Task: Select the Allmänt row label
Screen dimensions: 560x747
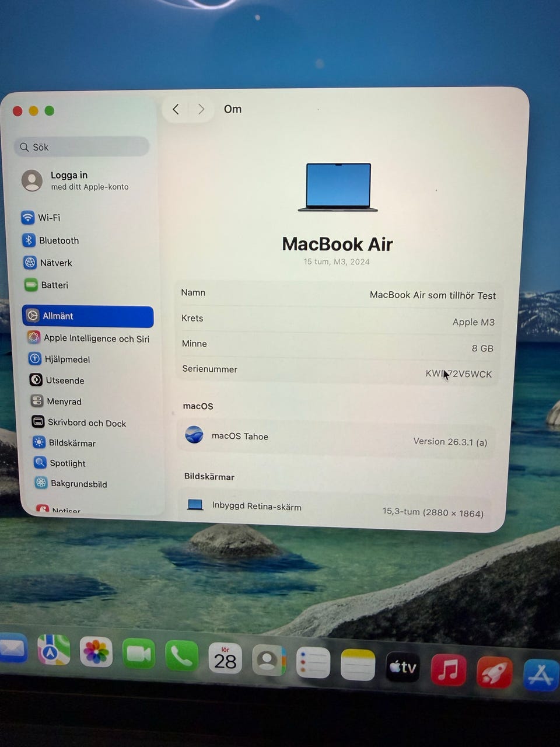Action: tap(58, 316)
